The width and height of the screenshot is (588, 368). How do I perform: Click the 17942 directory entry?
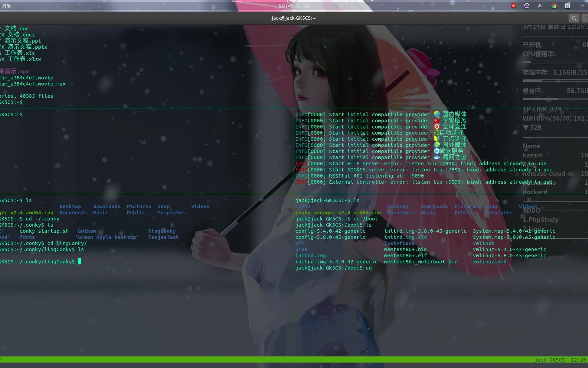pos(303,206)
